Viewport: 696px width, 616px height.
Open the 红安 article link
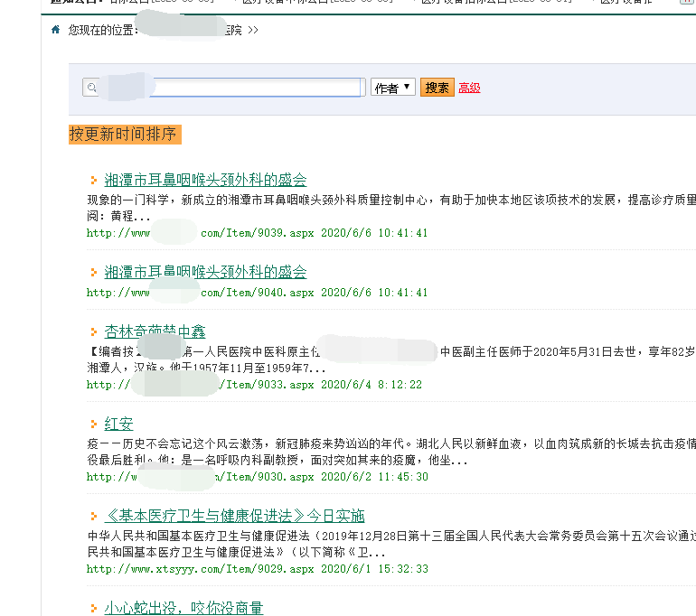pyautogui.click(x=118, y=424)
